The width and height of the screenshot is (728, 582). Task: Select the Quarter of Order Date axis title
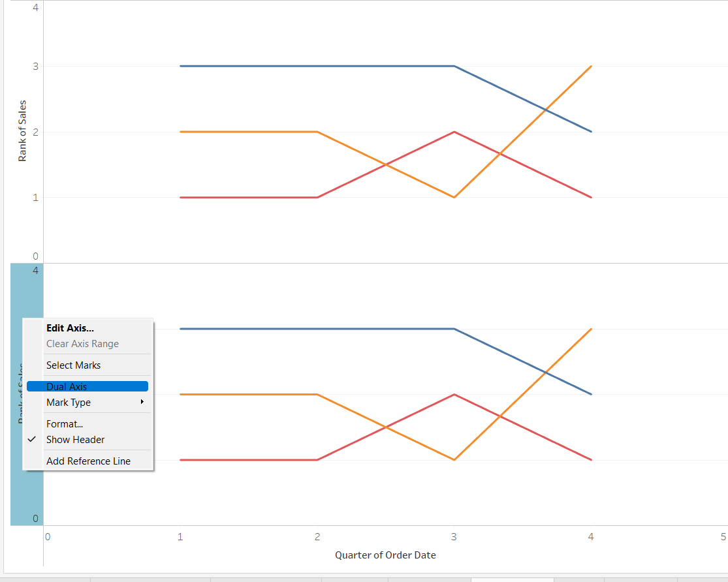(x=385, y=555)
